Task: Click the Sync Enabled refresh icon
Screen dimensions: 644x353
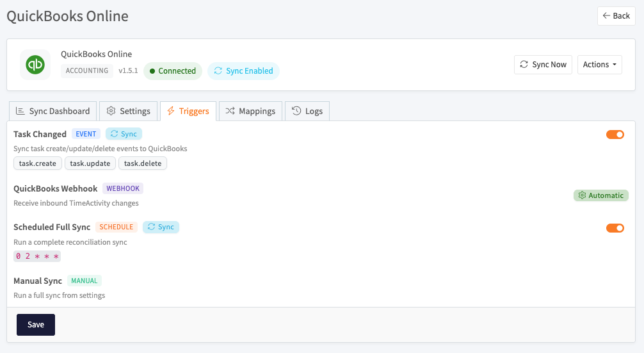Action: (x=218, y=70)
